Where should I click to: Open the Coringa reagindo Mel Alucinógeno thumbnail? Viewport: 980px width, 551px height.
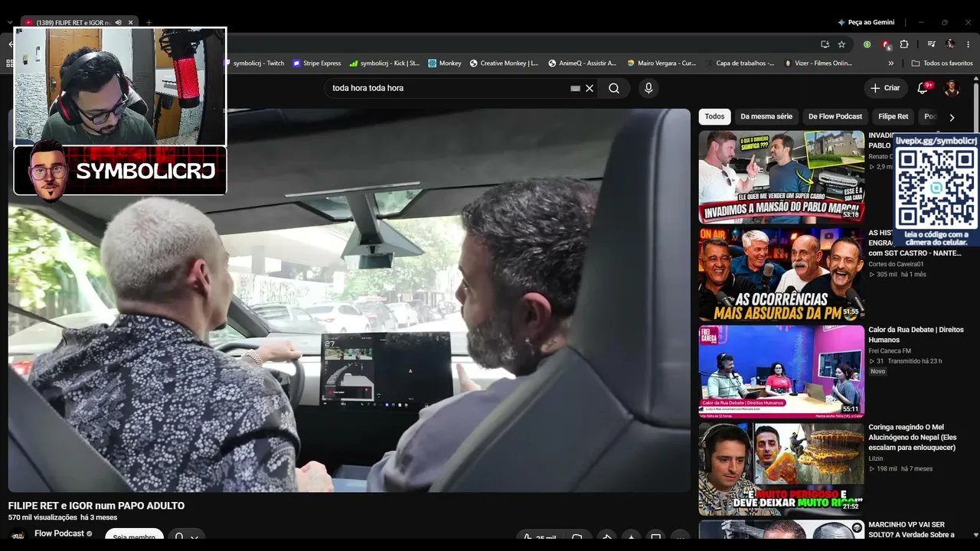[x=781, y=469]
